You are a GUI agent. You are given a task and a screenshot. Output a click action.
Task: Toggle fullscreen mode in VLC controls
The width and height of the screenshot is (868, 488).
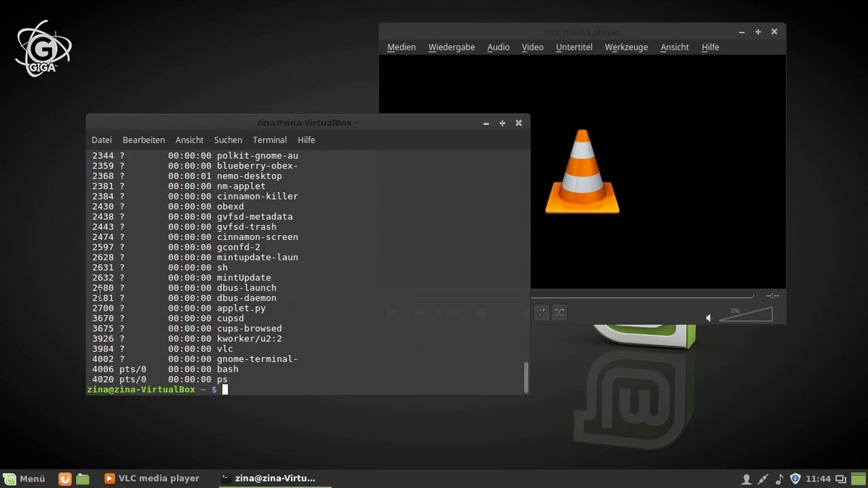click(x=480, y=312)
